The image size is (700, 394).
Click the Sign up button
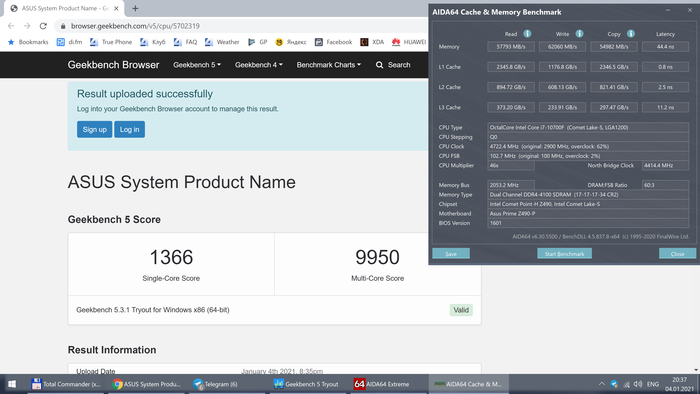[94, 129]
